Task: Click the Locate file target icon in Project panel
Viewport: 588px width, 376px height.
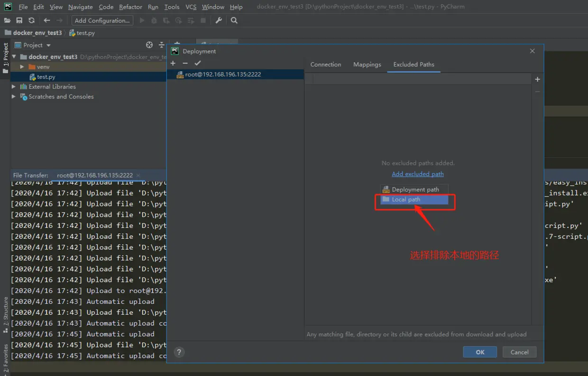Action: [x=149, y=45]
